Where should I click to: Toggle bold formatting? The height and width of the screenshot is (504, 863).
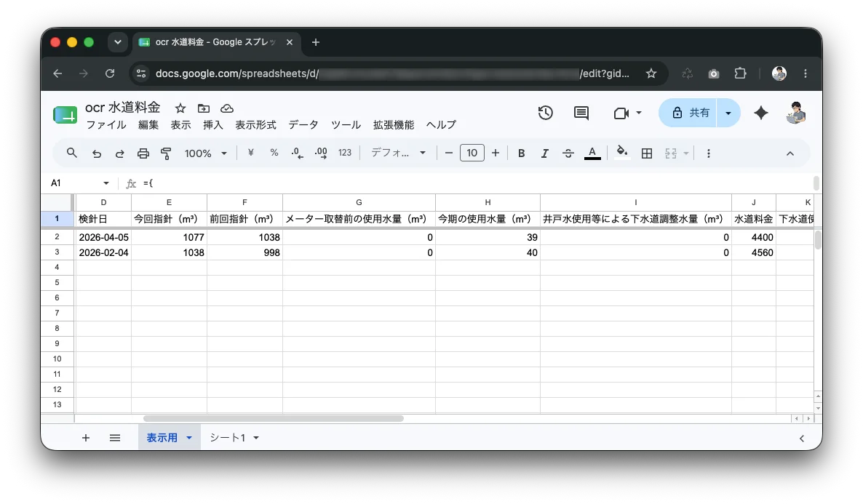tap(521, 153)
